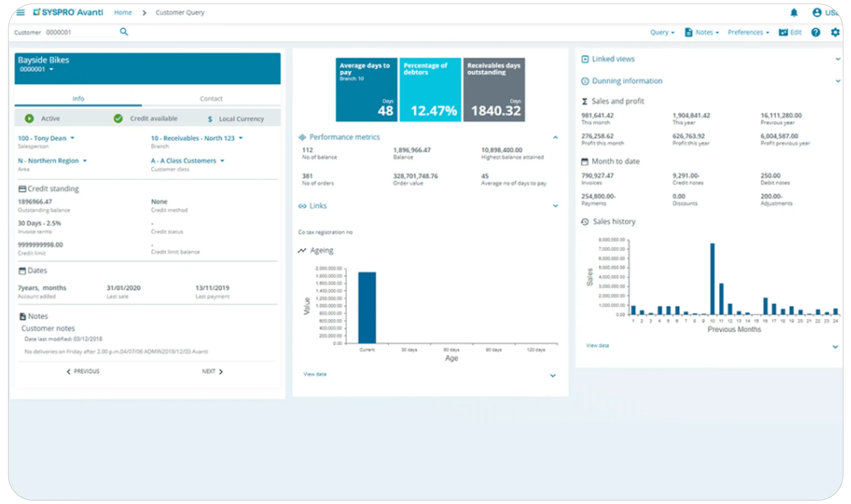Expand the Dunning information chevron

tap(838, 81)
